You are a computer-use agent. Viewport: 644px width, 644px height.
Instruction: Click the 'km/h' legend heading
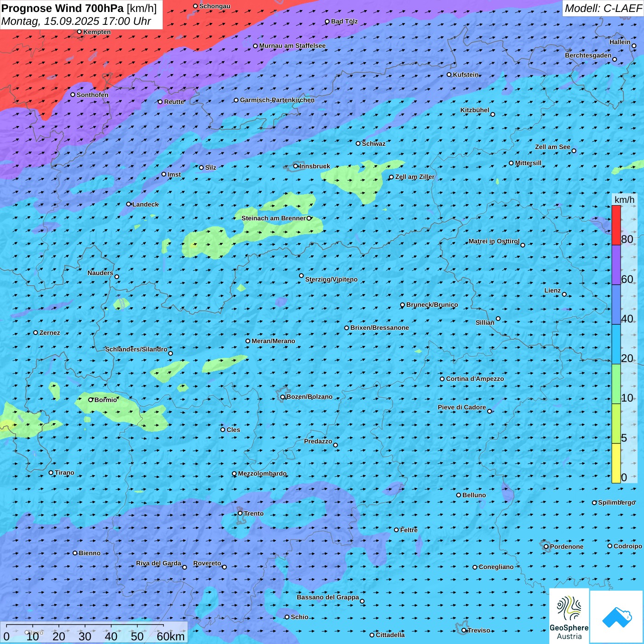tap(624, 200)
